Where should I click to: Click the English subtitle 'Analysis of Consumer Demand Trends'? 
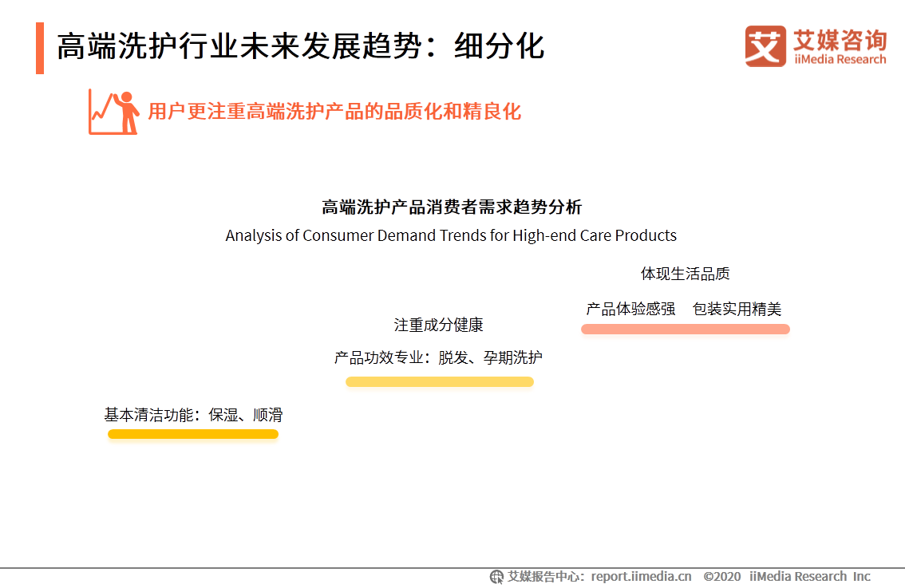[452, 235]
